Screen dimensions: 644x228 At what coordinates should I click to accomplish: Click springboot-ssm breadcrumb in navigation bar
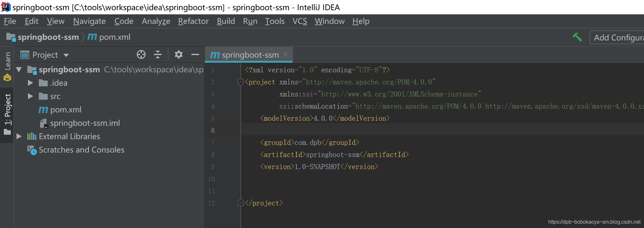tap(43, 37)
